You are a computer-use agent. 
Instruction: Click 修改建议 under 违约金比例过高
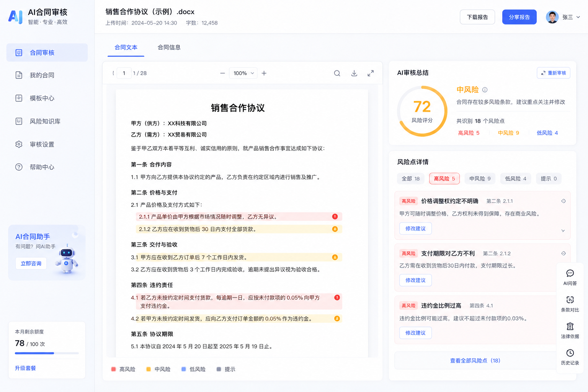click(x=415, y=333)
